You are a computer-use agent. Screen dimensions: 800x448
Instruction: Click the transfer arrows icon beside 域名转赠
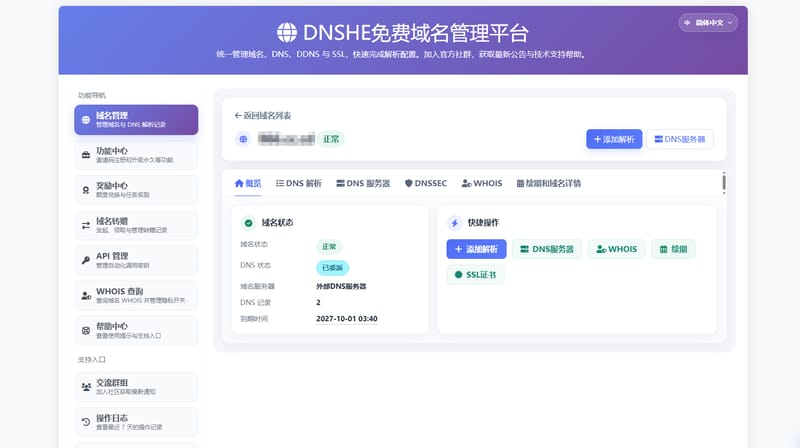(86, 225)
